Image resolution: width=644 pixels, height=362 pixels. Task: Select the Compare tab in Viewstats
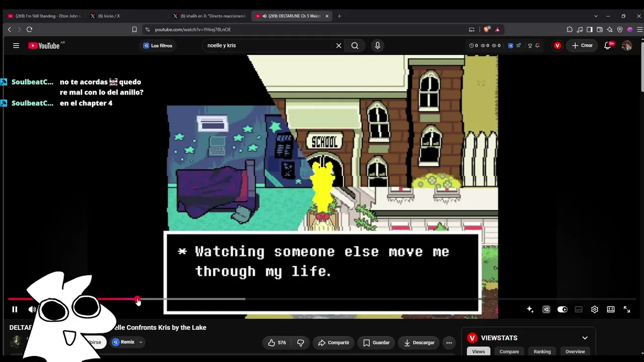pos(509,351)
